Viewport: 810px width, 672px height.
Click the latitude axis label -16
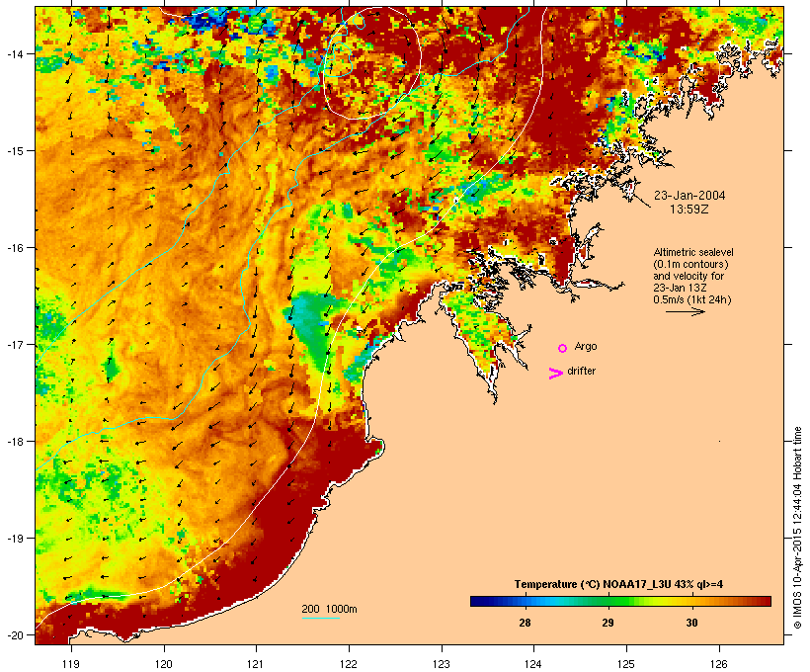(x=14, y=248)
